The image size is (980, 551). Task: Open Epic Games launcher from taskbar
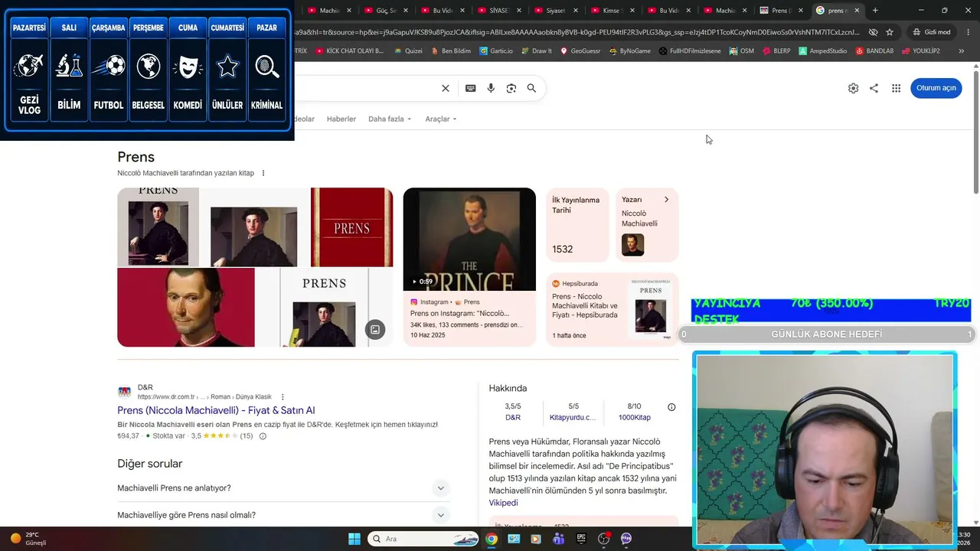click(581, 539)
